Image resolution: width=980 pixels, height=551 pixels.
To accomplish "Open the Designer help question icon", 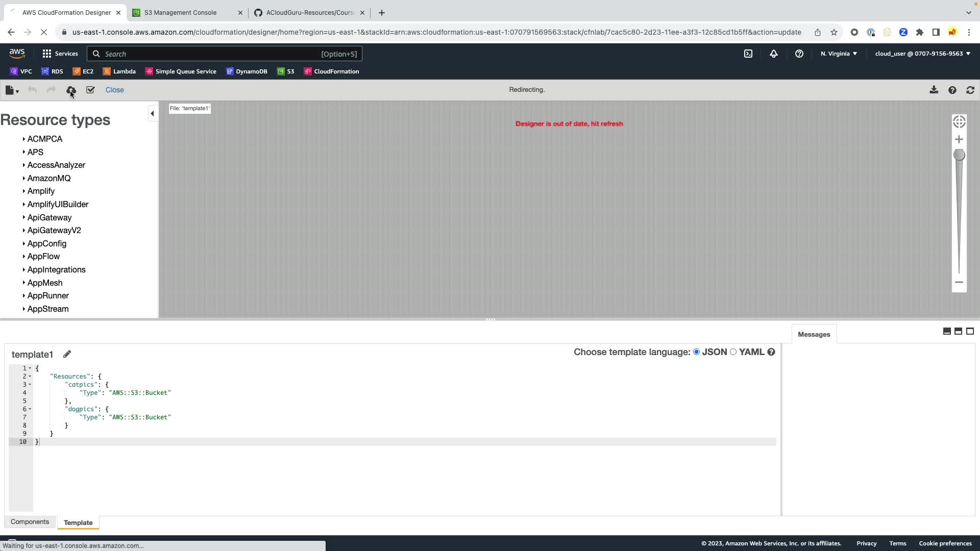I will pyautogui.click(x=952, y=90).
